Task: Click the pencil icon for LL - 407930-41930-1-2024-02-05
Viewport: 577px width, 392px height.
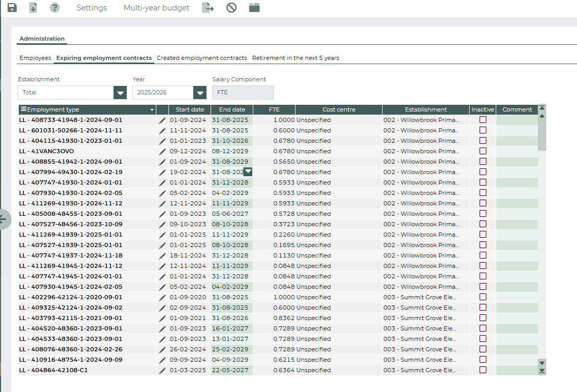Action: point(162,193)
